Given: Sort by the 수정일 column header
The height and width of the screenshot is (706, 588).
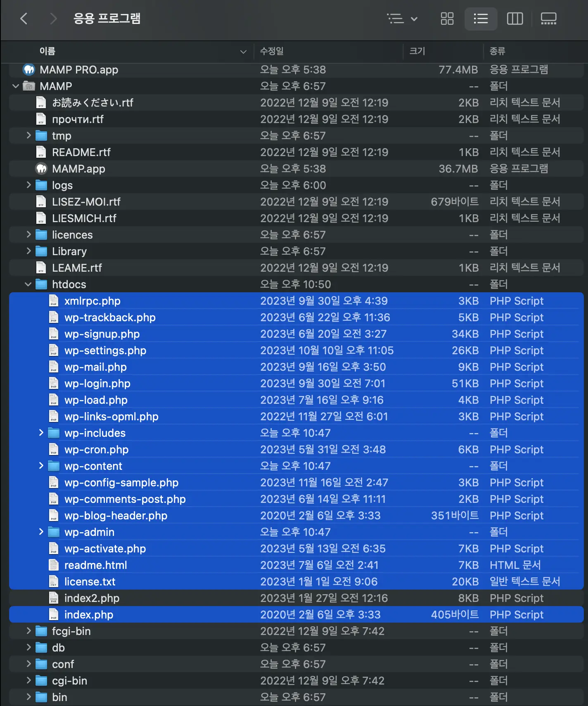Looking at the screenshot, I should (272, 51).
